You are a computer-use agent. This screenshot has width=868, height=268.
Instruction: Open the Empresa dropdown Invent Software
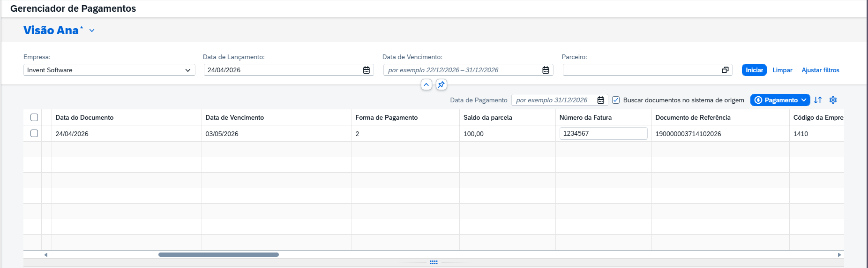click(x=109, y=70)
